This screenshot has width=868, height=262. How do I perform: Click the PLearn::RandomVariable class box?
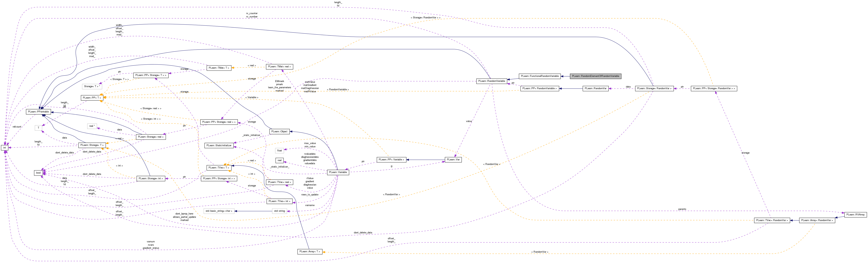click(492, 81)
